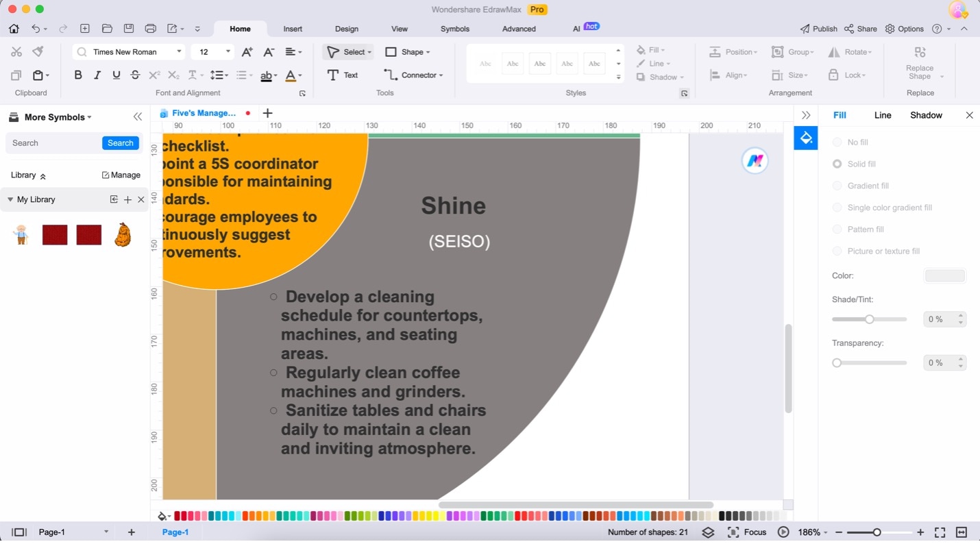The image size is (980, 544).
Task: Open the Layers icon in the status bar
Action: [x=709, y=532]
